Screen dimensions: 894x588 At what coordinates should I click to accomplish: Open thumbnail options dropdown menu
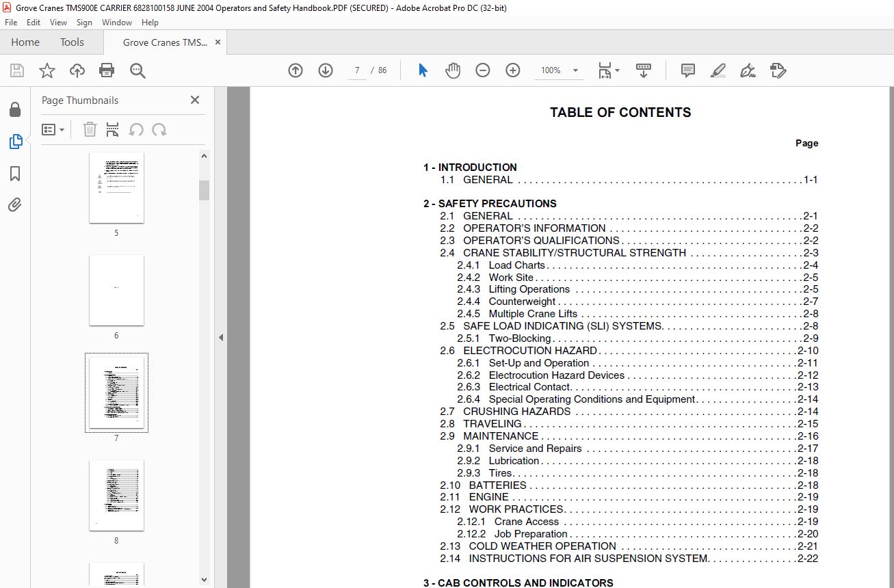click(x=53, y=129)
